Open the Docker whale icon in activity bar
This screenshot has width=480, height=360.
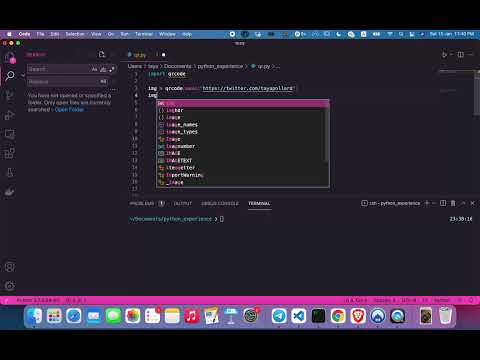pyautogui.click(x=10, y=192)
